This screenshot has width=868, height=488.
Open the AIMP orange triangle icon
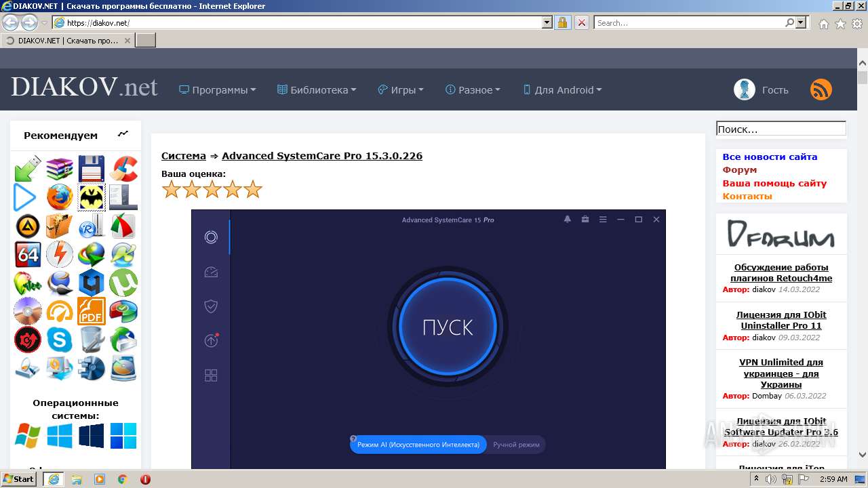click(x=28, y=226)
